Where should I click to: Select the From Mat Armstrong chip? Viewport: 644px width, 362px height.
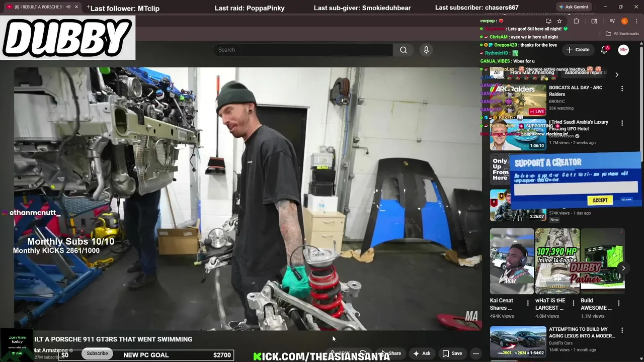pyautogui.click(x=532, y=73)
